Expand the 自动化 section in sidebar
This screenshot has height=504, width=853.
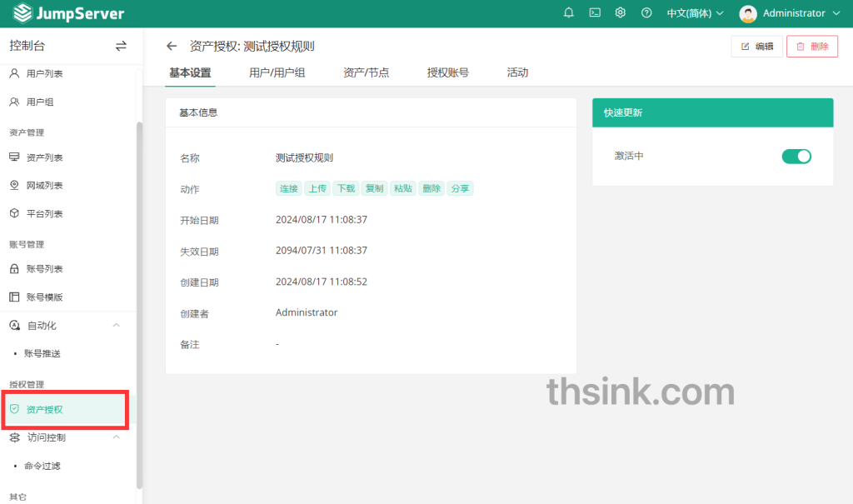116,325
